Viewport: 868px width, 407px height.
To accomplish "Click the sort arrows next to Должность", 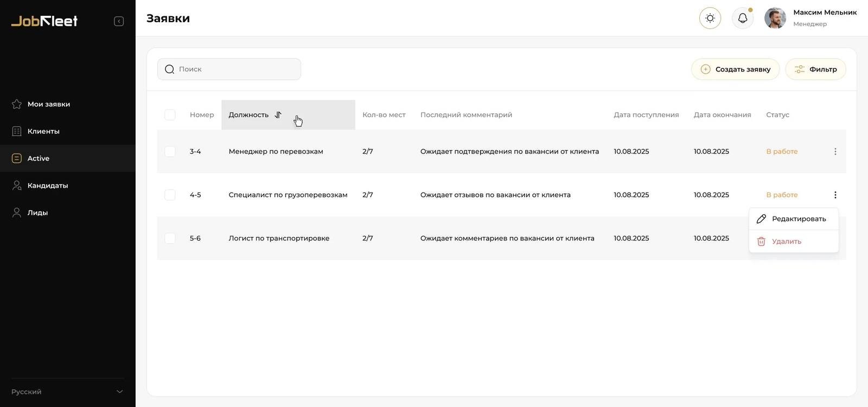I will tap(278, 115).
